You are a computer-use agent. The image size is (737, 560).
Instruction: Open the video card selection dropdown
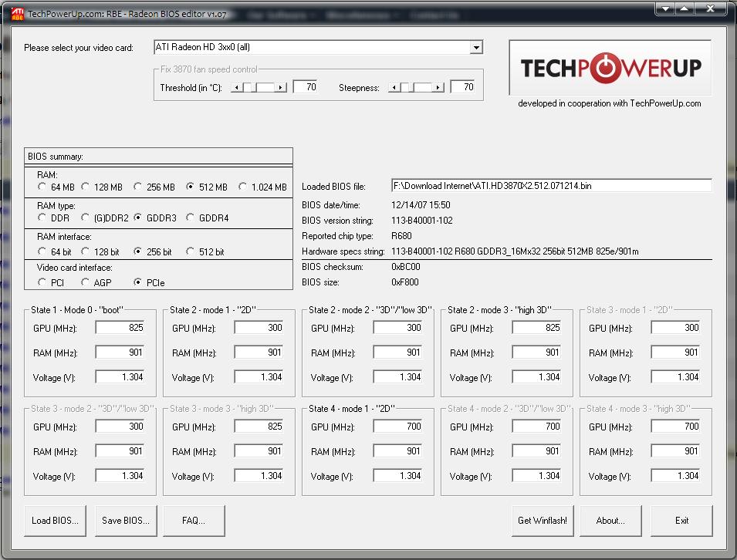pyautogui.click(x=476, y=48)
